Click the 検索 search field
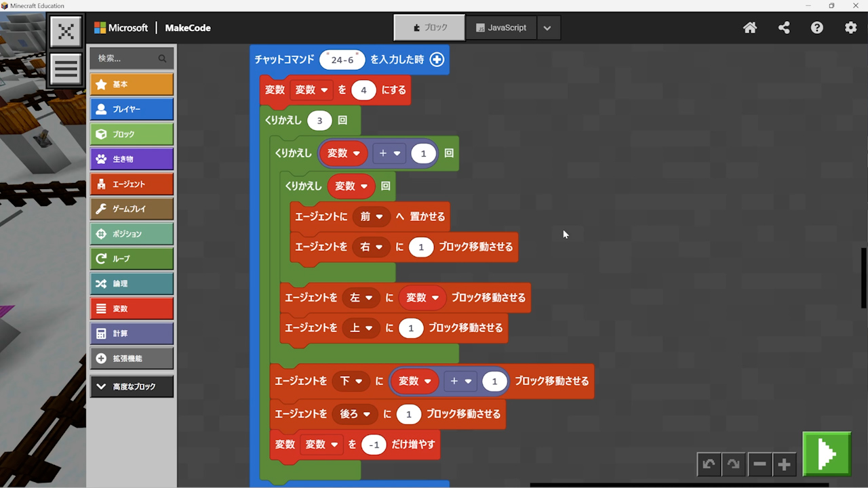This screenshot has height=488, width=868. tap(125, 58)
